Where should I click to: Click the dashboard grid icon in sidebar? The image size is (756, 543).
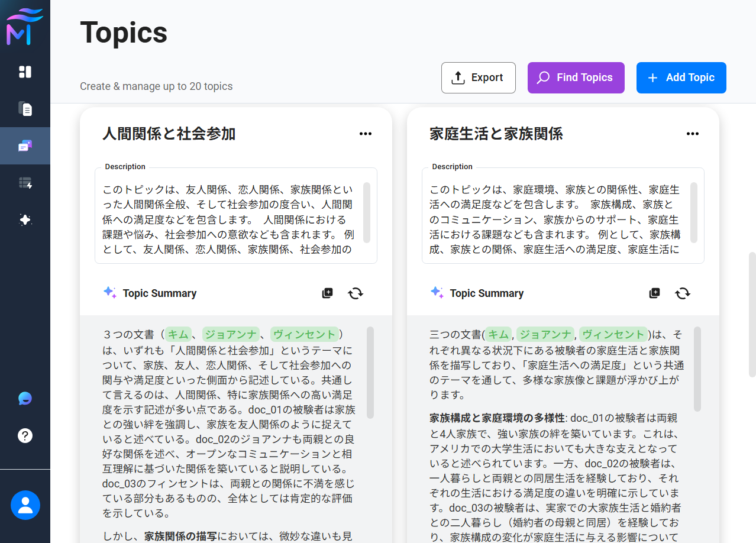click(x=25, y=72)
